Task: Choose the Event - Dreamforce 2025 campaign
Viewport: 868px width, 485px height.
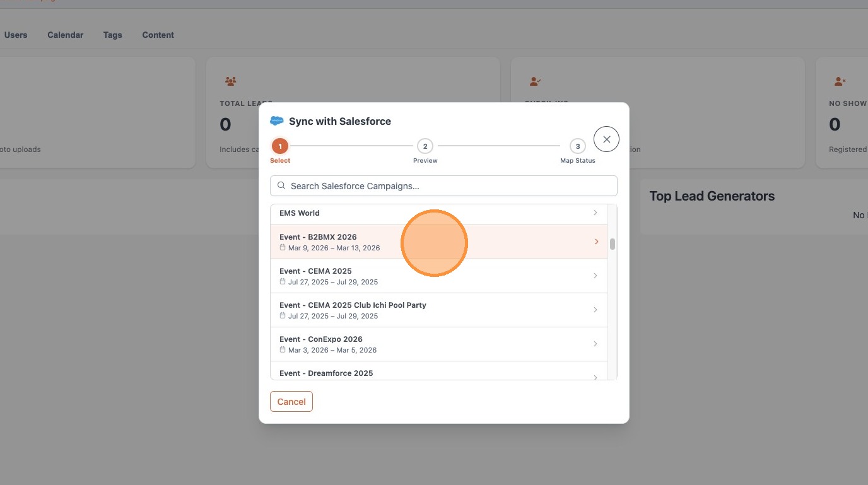Action: click(x=326, y=373)
